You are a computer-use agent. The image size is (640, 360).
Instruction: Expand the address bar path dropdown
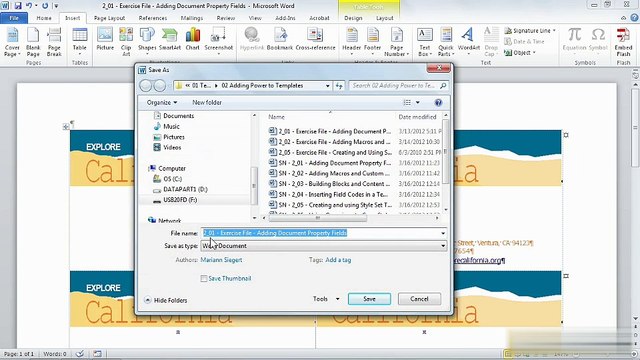point(327,86)
